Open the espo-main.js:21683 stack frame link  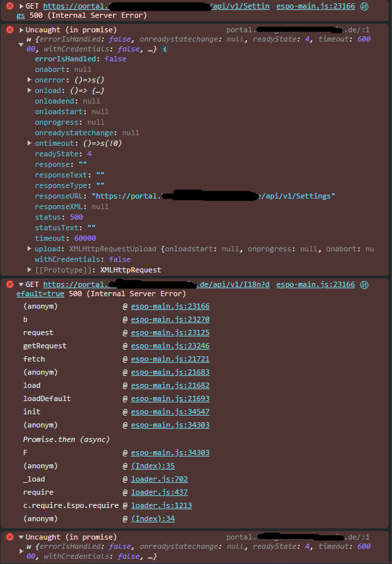tap(170, 372)
